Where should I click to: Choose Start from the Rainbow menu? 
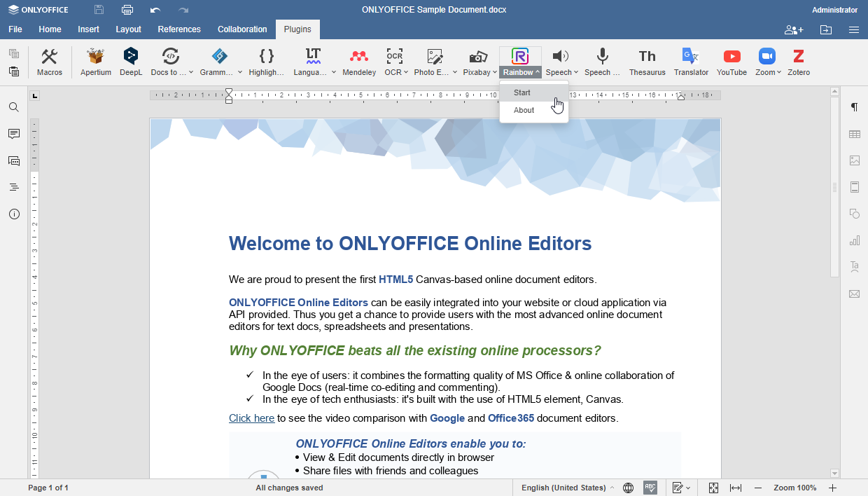click(534, 92)
